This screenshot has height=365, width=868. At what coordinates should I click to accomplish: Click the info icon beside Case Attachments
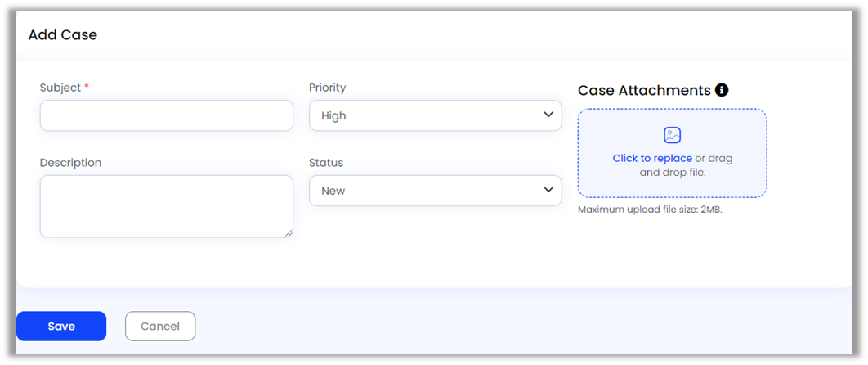pyautogui.click(x=722, y=90)
